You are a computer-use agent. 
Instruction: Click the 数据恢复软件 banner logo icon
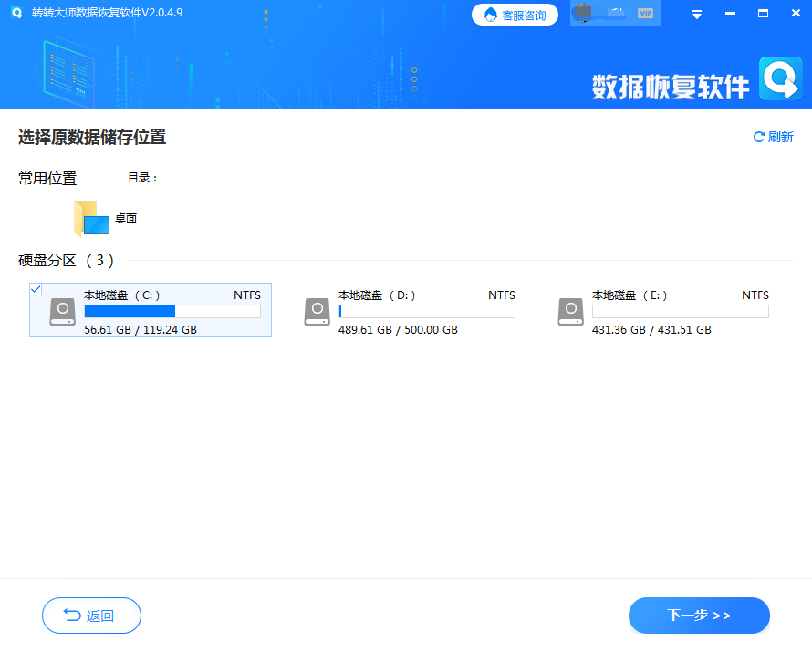click(x=781, y=78)
